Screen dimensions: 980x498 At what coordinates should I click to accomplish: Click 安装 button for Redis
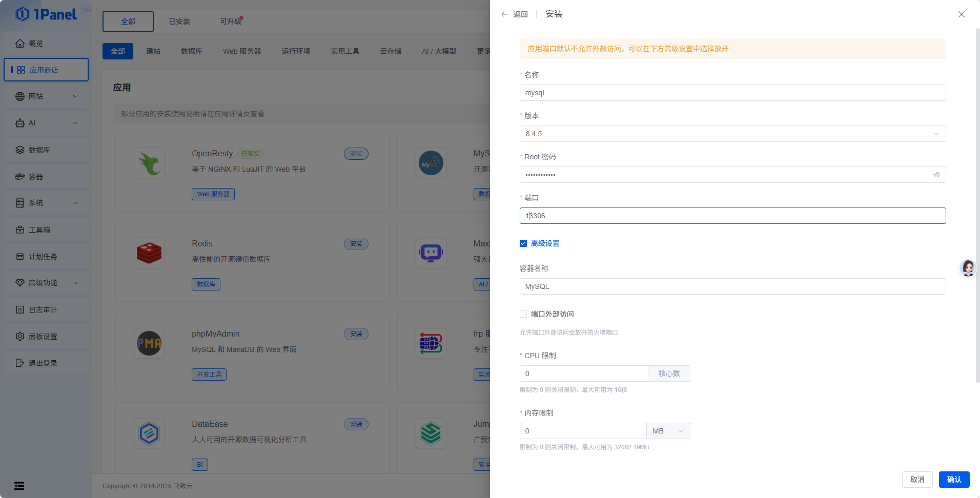pyautogui.click(x=356, y=244)
